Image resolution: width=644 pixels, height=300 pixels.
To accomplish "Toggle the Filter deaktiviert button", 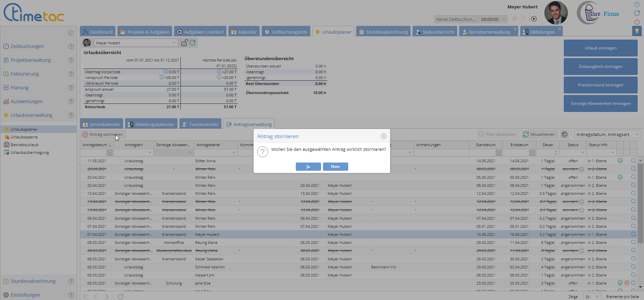I will pyautogui.click(x=498, y=134).
